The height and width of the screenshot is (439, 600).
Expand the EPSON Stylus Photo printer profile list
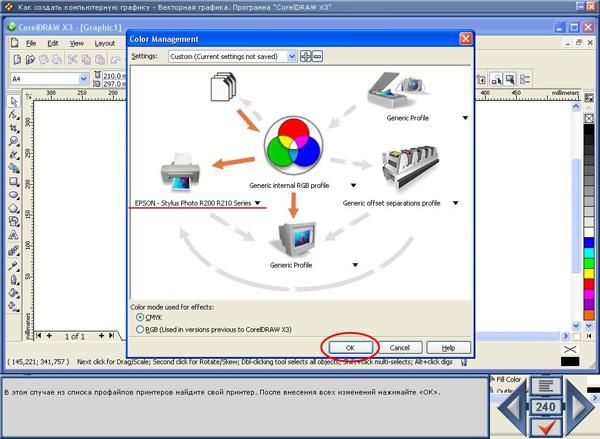(x=257, y=203)
